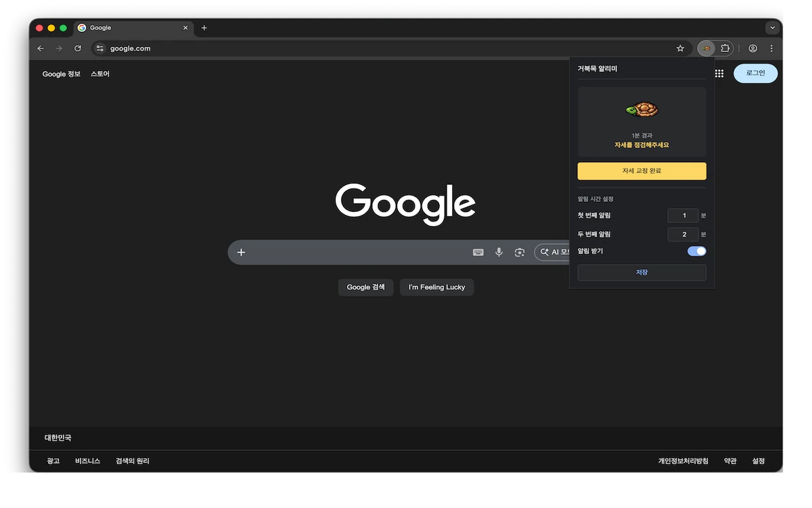Click the 거북목 알리미 popup title
812x508 pixels.
[x=597, y=68]
